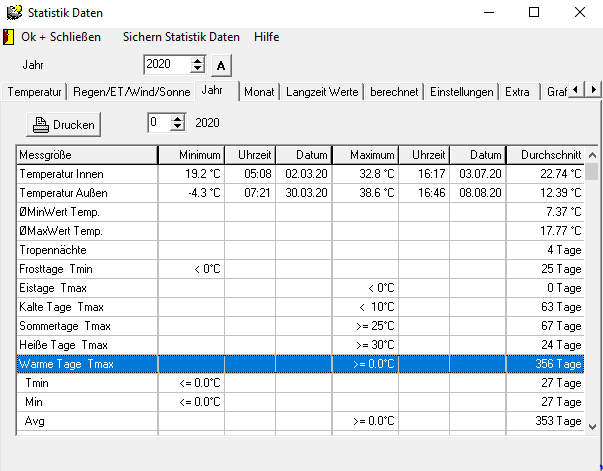Viewport: 603px width, 471px height.
Task: Increase the Jahr year spinner value
Action: pos(197,60)
